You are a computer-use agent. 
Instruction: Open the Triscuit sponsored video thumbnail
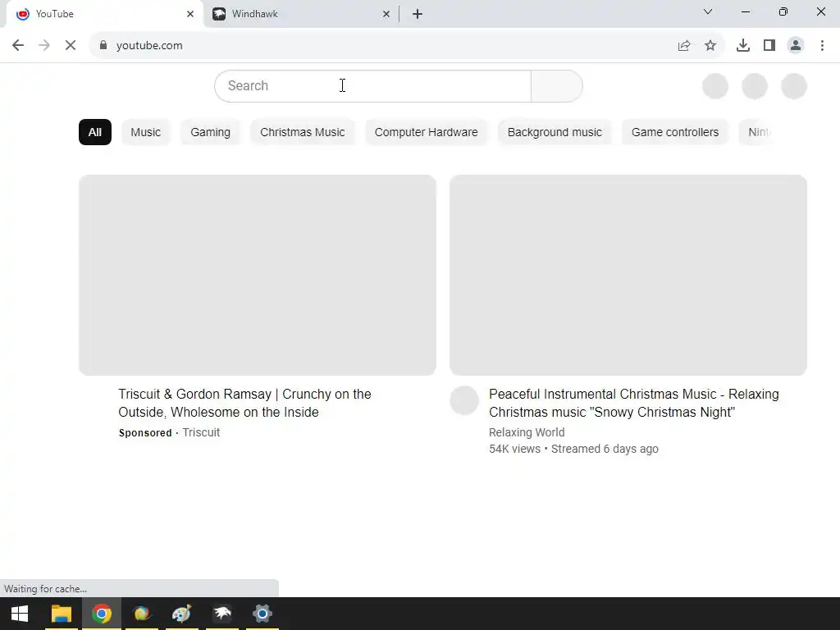258,275
